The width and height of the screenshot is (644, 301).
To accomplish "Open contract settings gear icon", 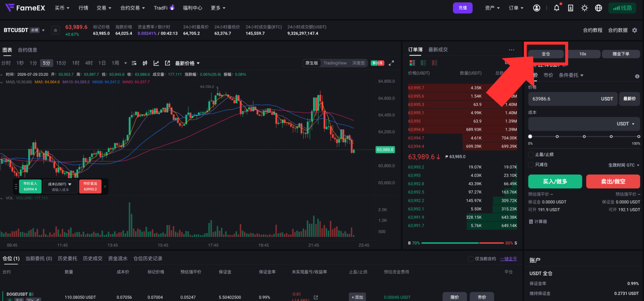I will tap(635, 30).
